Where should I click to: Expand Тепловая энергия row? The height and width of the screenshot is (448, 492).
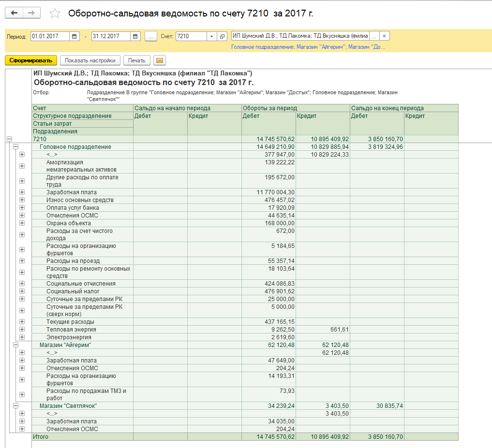tap(22, 329)
